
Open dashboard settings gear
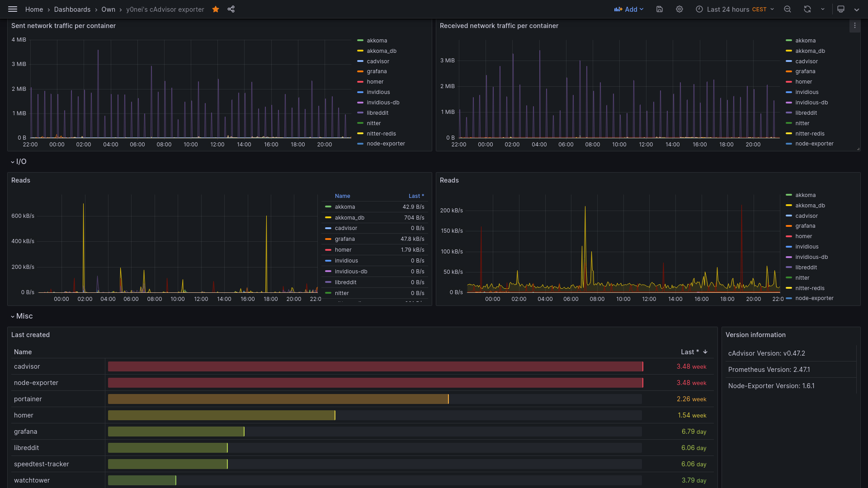click(679, 9)
